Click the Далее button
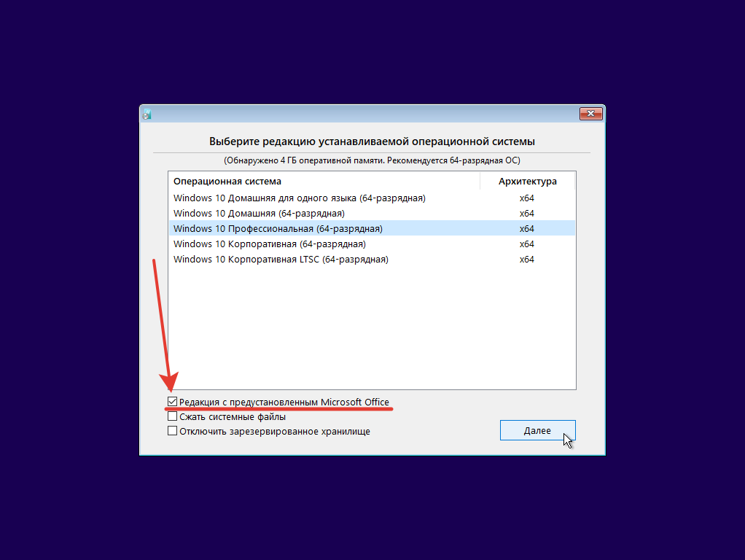 [537, 430]
